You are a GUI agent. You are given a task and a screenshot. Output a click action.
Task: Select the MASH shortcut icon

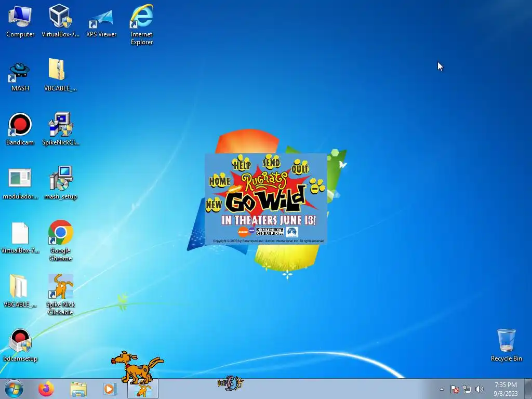tap(20, 77)
